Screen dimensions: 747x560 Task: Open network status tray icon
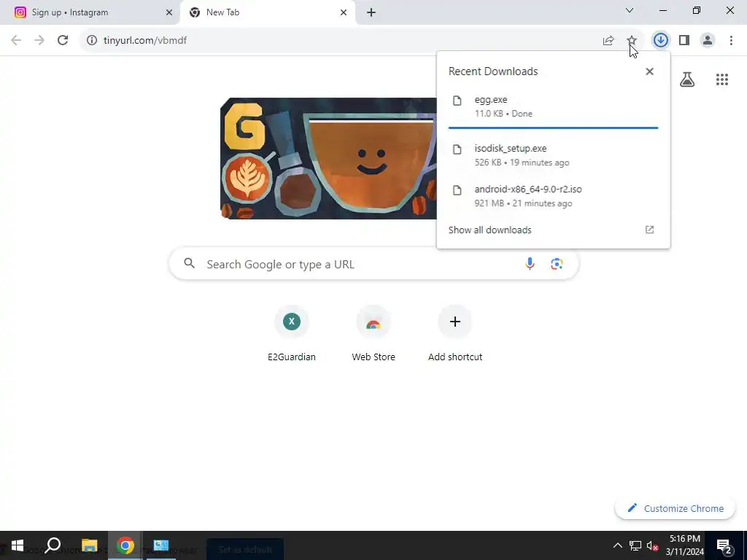pos(635,545)
